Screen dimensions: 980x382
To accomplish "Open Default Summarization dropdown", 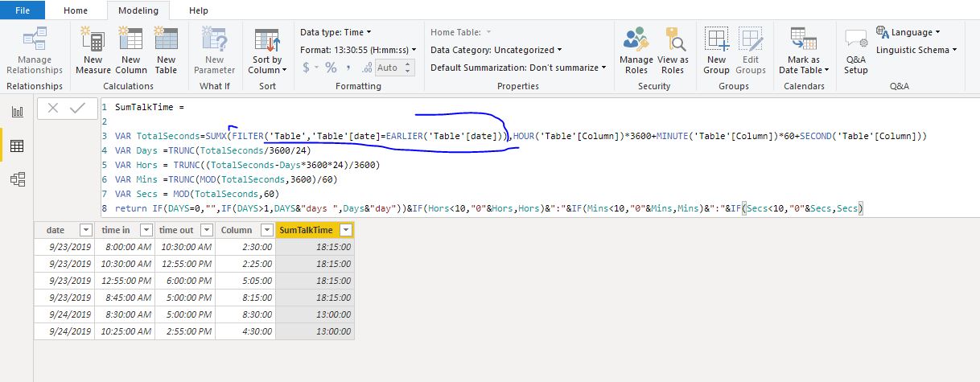I will coord(518,68).
